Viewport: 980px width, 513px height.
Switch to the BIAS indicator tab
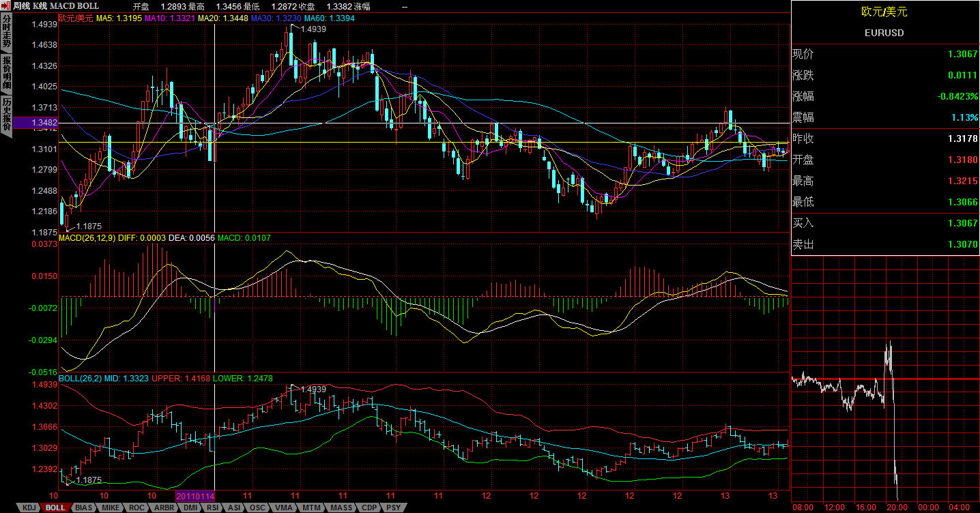(x=83, y=508)
